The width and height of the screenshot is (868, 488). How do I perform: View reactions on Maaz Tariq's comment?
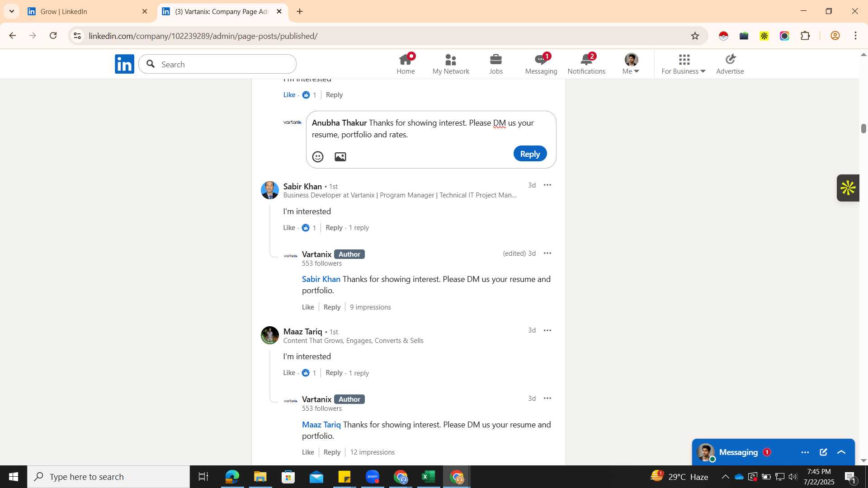(309, 373)
